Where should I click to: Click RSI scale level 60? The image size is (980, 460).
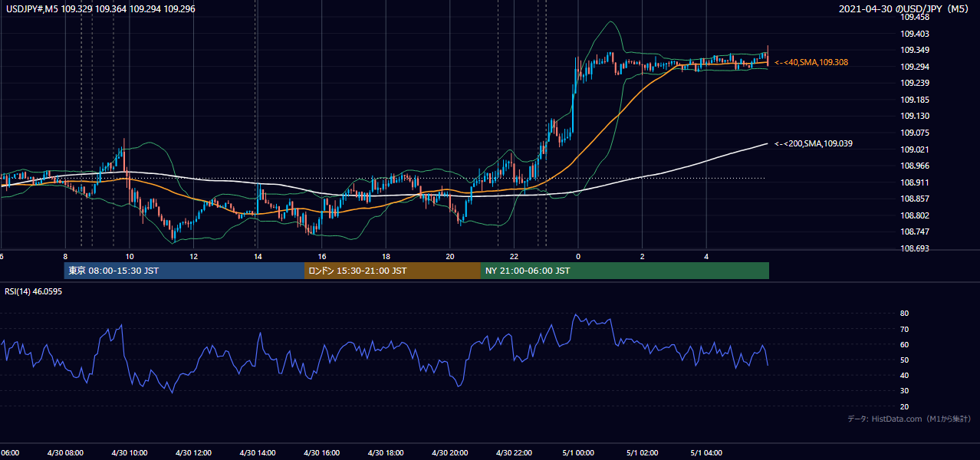(x=904, y=344)
